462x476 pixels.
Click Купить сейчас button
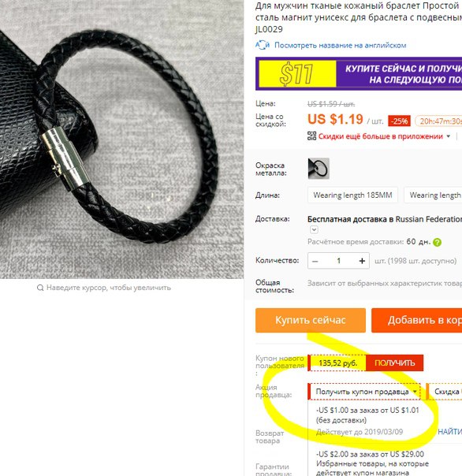click(311, 320)
